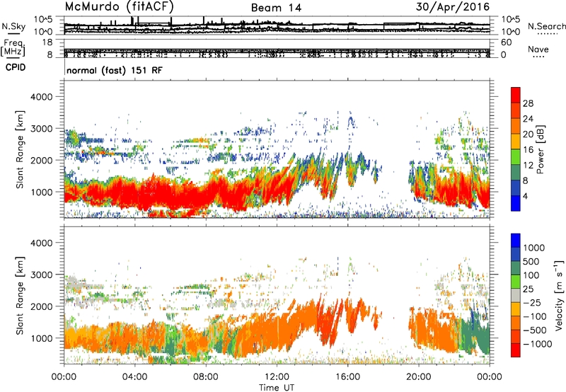The width and height of the screenshot is (566, 392).
Task: Click the top red segment of the power color bar
Action: click(x=516, y=96)
